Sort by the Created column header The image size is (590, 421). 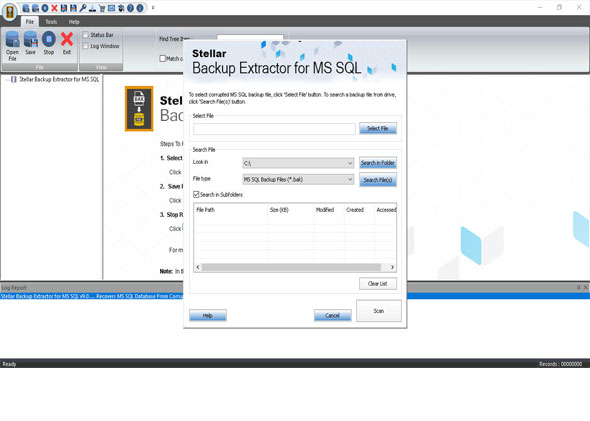coord(359,210)
